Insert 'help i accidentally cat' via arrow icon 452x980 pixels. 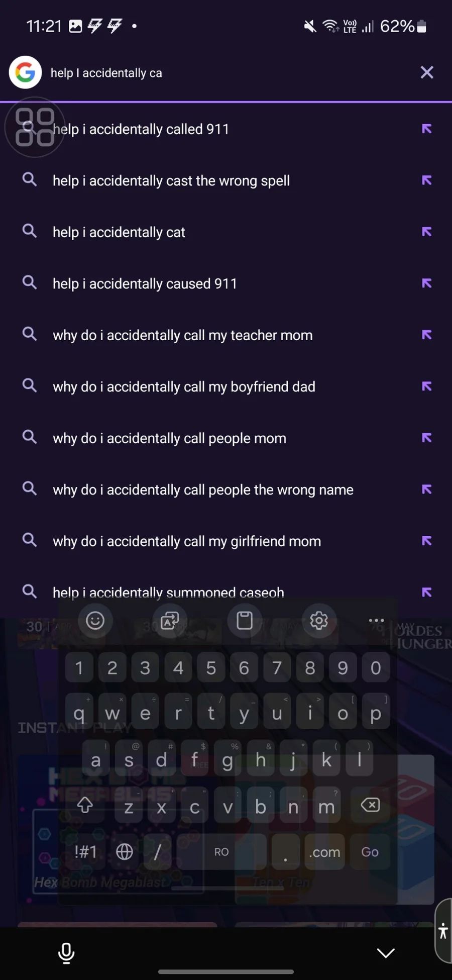point(427,232)
